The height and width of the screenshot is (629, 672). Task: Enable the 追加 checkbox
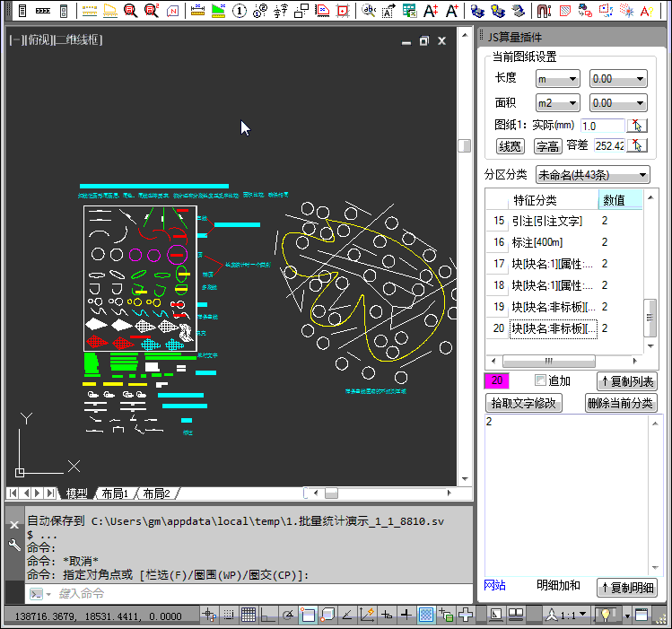pyautogui.click(x=540, y=380)
